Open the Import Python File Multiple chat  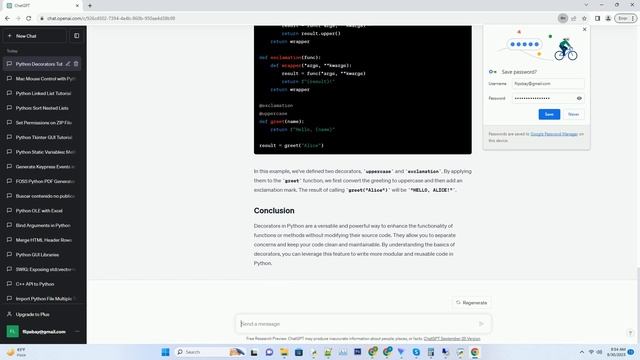click(x=42, y=299)
